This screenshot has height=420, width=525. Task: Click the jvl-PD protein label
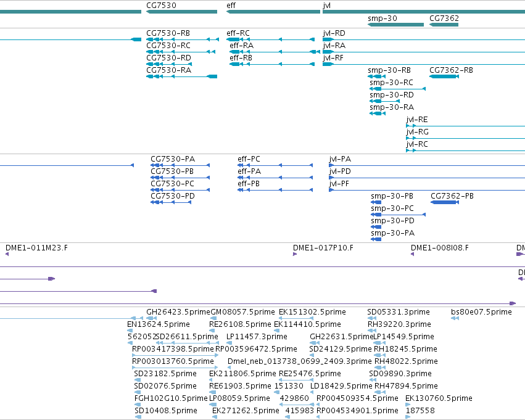[340, 171]
